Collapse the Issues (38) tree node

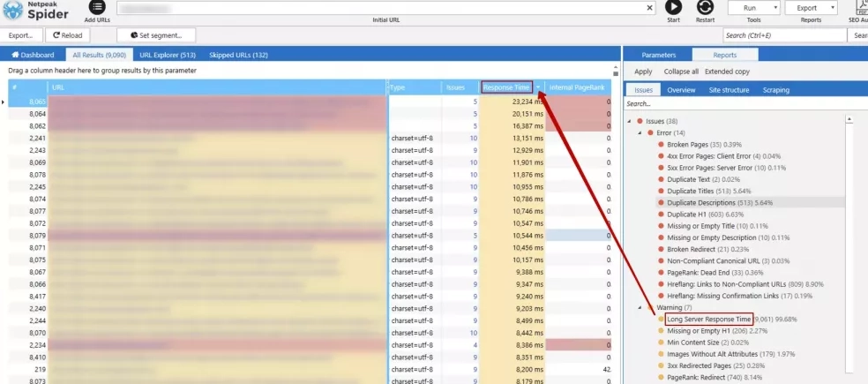[x=630, y=121]
